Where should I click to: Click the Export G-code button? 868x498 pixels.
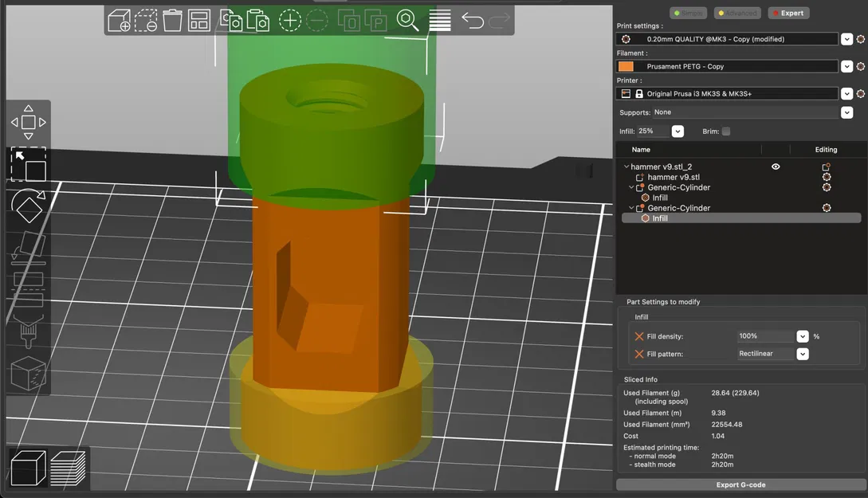click(x=740, y=484)
